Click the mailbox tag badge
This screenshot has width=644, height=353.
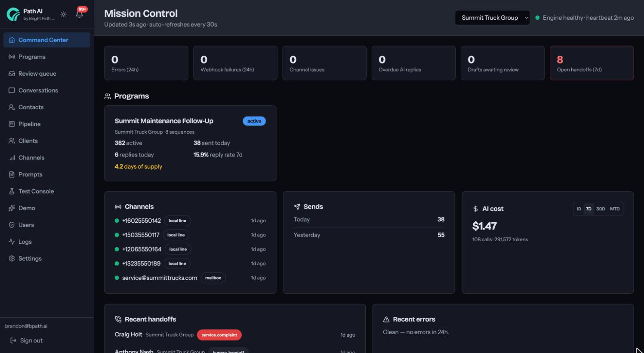(213, 278)
